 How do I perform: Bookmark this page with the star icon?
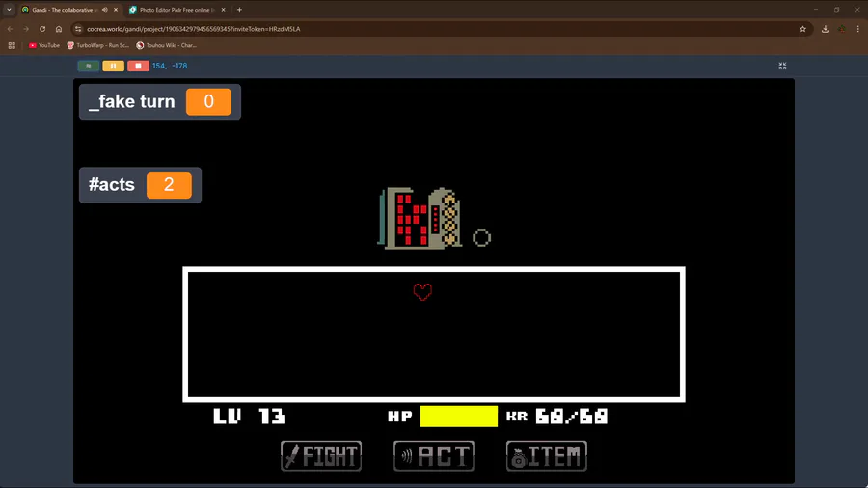pyautogui.click(x=802, y=29)
